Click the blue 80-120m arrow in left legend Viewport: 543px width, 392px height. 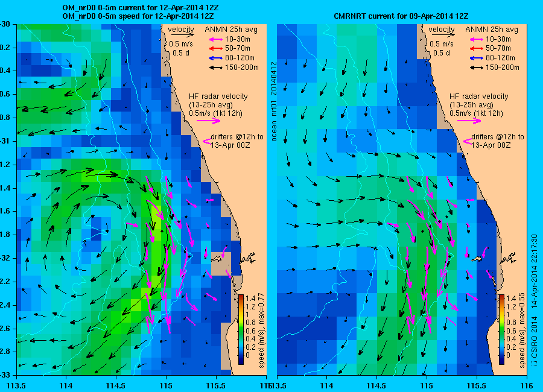click(x=216, y=58)
